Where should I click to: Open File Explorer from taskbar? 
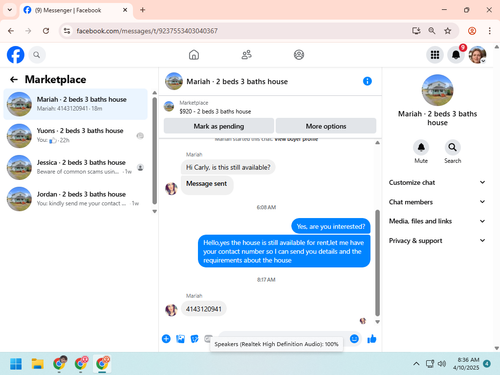pos(37,364)
